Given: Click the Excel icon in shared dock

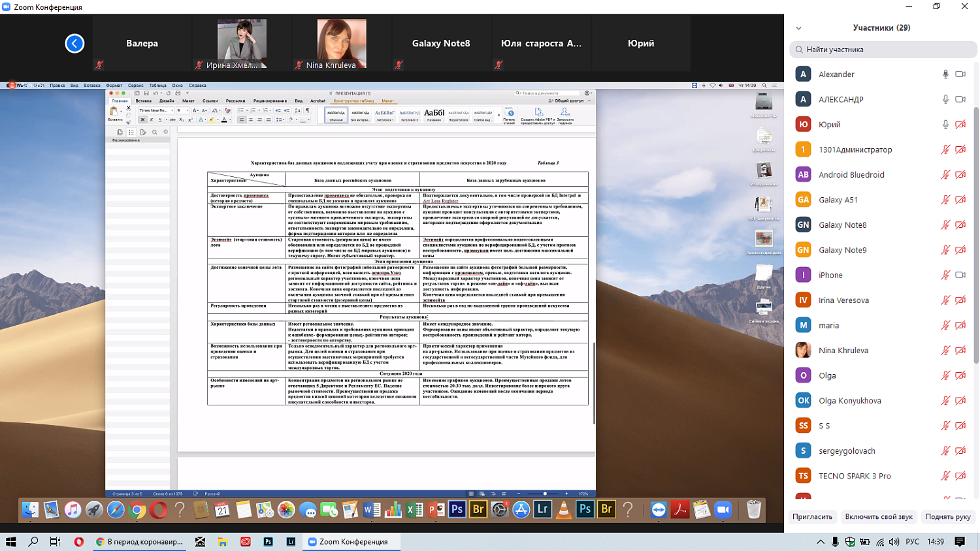Looking at the screenshot, I should [x=415, y=510].
